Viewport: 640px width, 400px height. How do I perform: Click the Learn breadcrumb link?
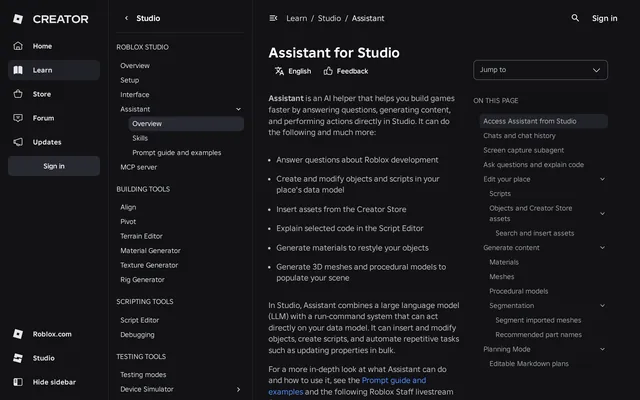point(296,18)
